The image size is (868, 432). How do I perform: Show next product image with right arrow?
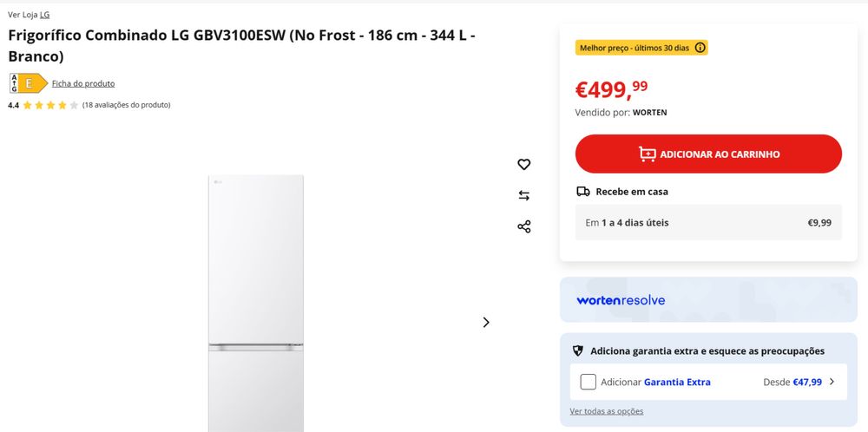click(x=486, y=322)
